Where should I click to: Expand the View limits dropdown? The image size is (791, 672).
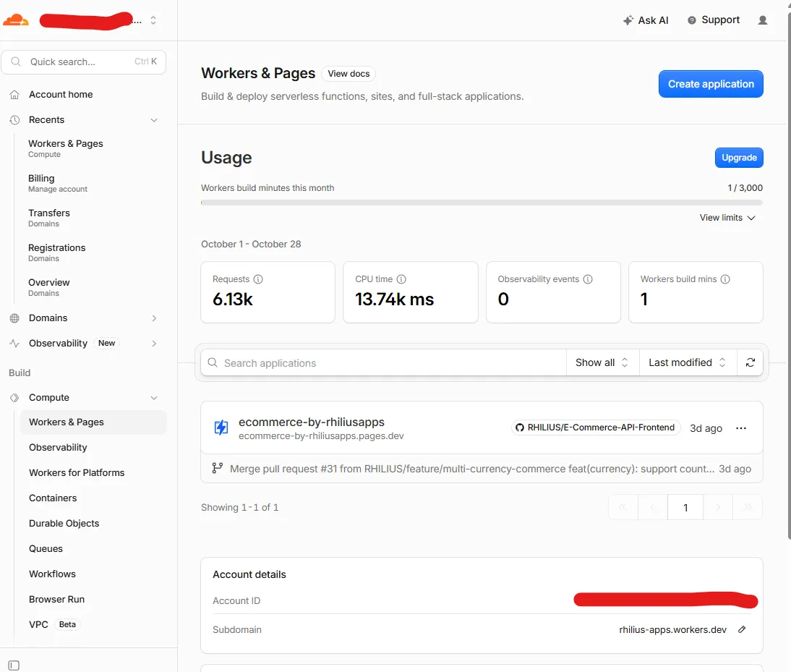coord(727,218)
